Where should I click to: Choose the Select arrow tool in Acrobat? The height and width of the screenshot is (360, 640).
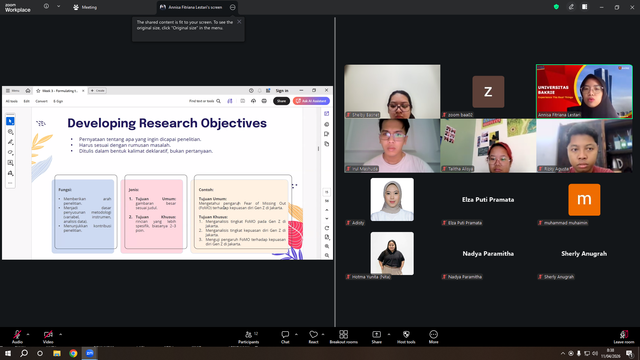point(11,121)
